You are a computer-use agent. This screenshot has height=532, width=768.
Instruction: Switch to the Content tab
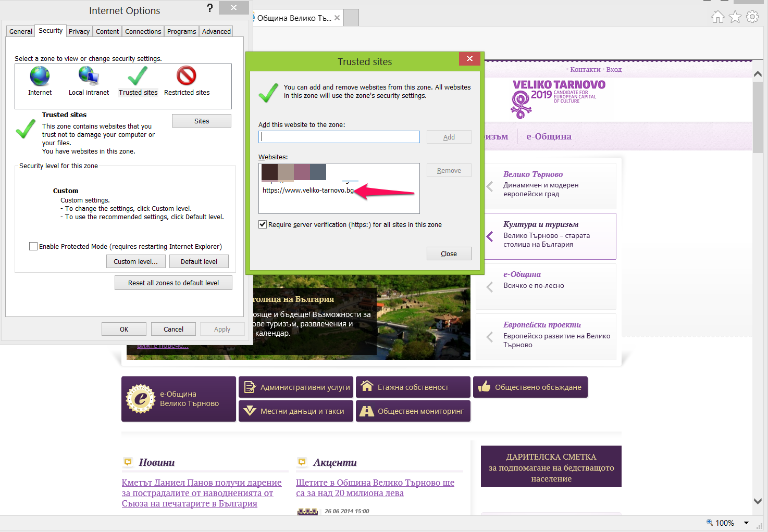click(107, 31)
